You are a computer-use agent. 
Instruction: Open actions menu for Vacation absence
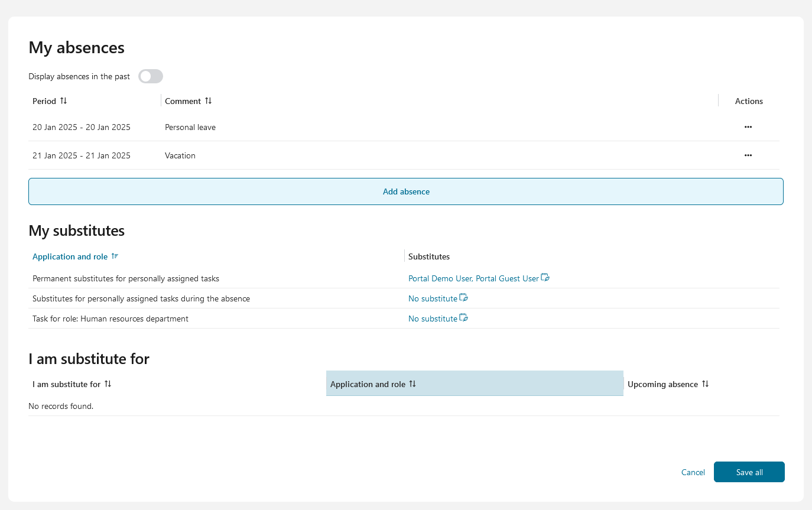(x=748, y=155)
